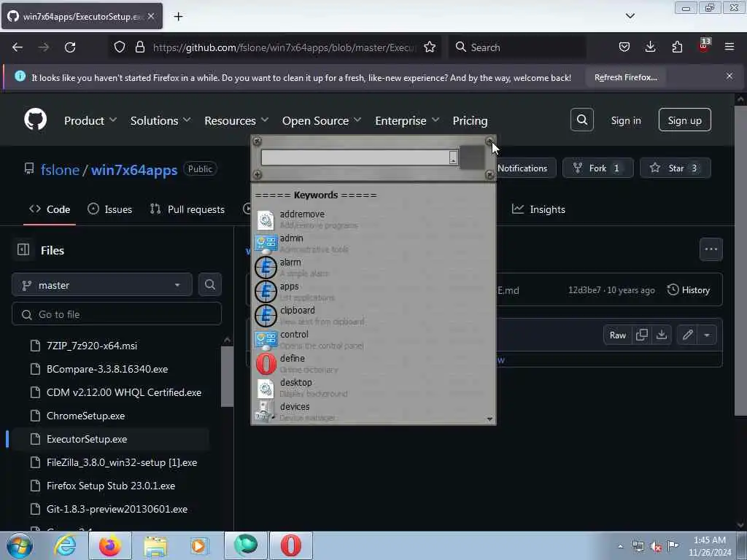The height and width of the screenshot is (560, 747).
Task: Click the keyword list scroll-down arrow
Action: 489,419
